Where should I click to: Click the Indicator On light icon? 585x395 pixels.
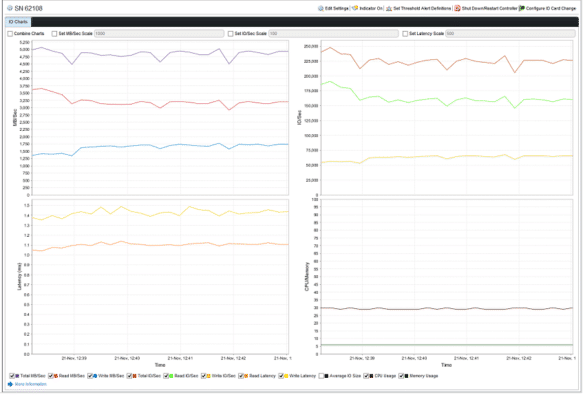tap(355, 8)
